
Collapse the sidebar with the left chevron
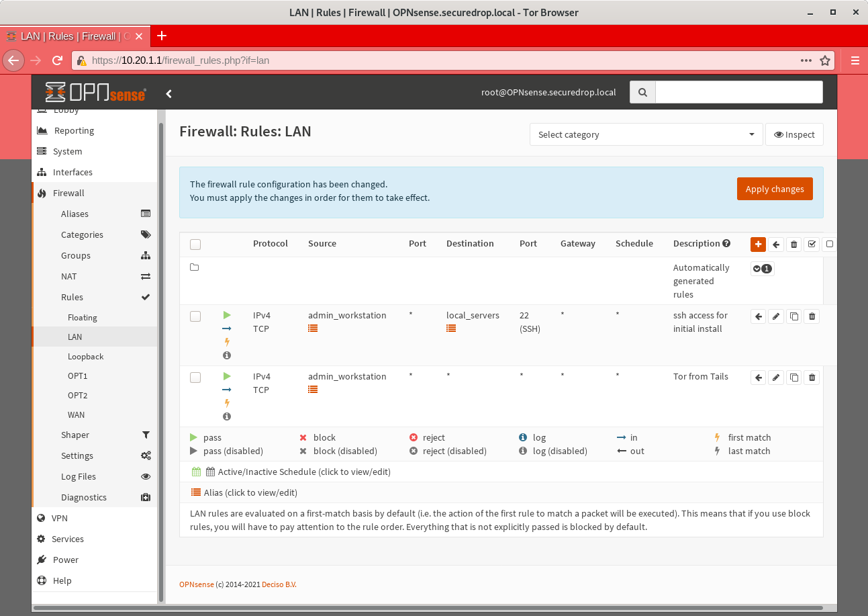[x=168, y=93]
